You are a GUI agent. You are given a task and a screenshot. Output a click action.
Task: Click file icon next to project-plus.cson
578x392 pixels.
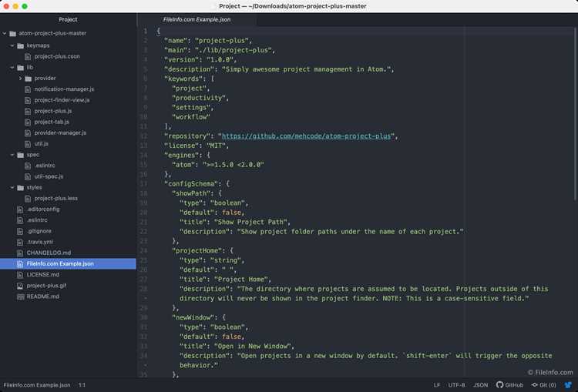coord(28,57)
